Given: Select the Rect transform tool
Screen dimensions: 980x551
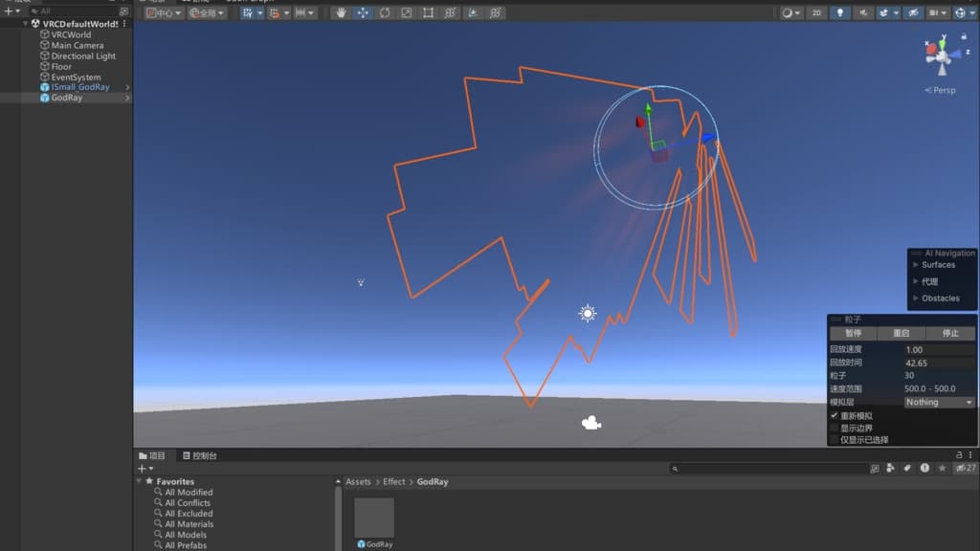Looking at the screenshot, I should pyautogui.click(x=428, y=13).
